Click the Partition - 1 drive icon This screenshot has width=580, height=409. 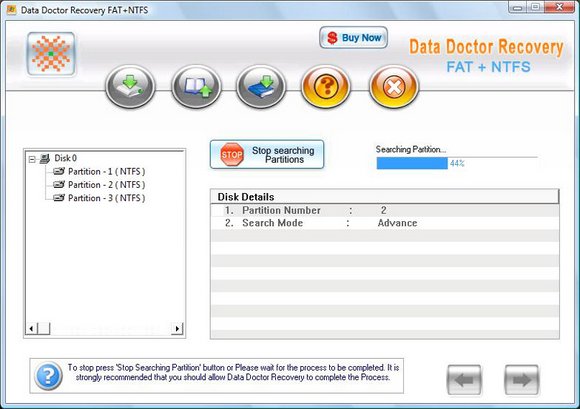tap(59, 171)
